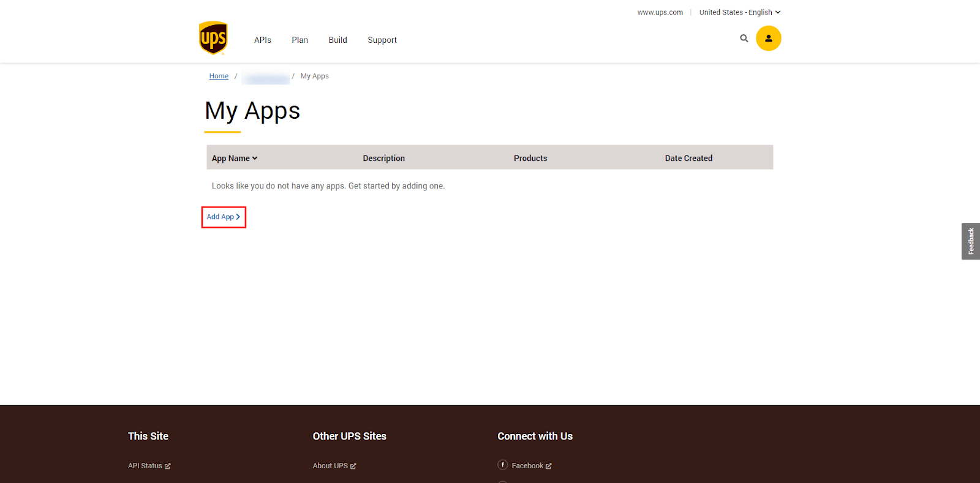Open the Build menu
This screenshot has width=980, height=483.
[x=337, y=40]
